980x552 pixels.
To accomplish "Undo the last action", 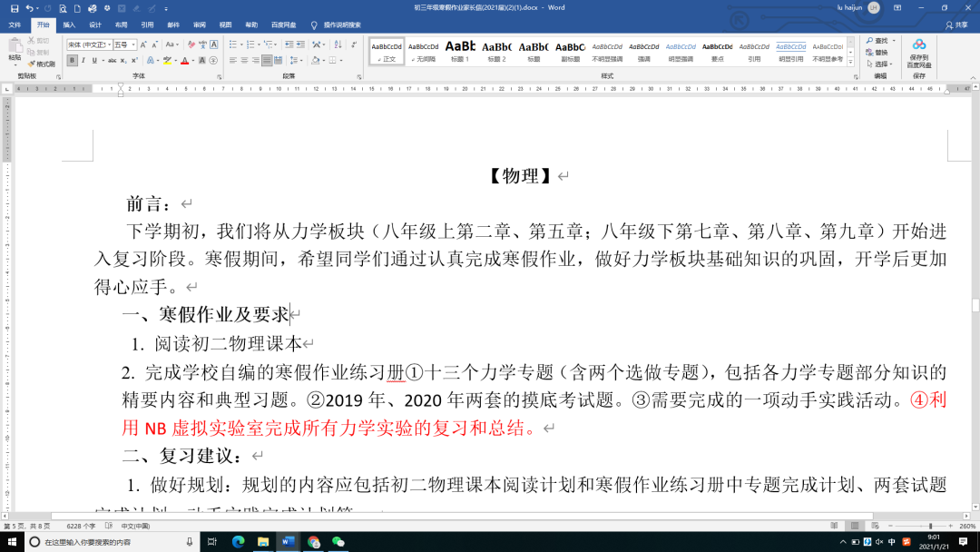I will coord(29,8).
